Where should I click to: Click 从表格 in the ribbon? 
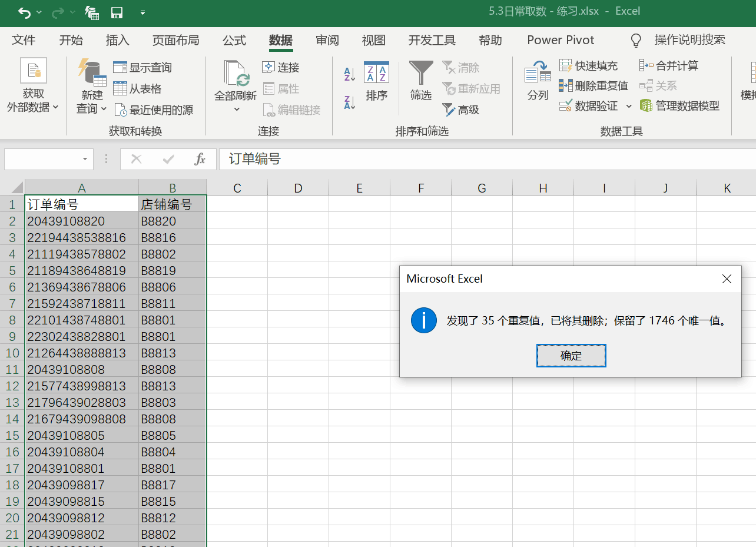pyautogui.click(x=137, y=89)
